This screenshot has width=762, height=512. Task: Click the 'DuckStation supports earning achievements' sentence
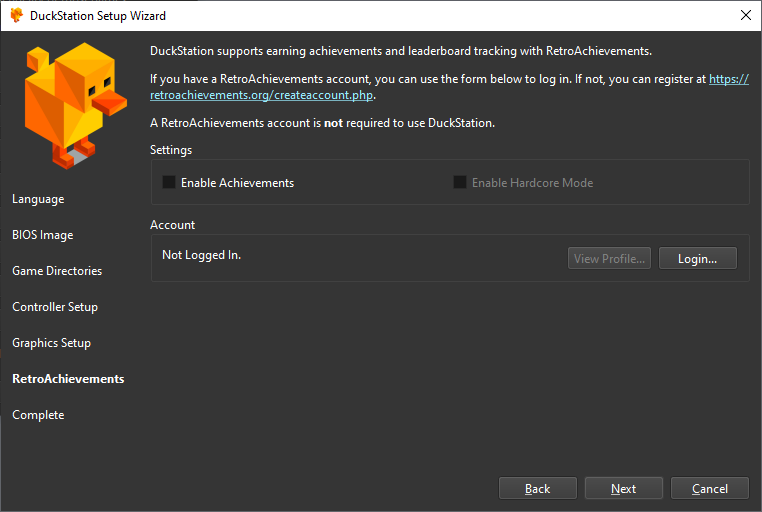(x=401, y=51)
